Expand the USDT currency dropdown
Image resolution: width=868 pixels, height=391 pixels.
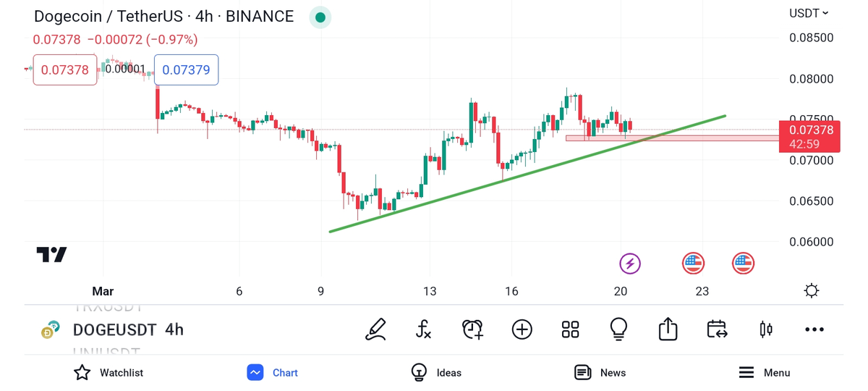pos(809,13)
